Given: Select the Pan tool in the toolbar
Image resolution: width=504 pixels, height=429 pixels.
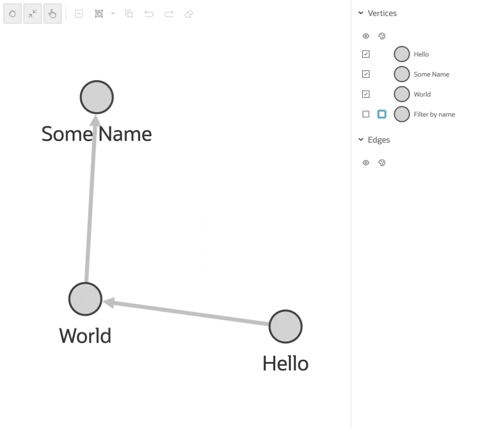Looking at the screenshot, I should [13, 14].
